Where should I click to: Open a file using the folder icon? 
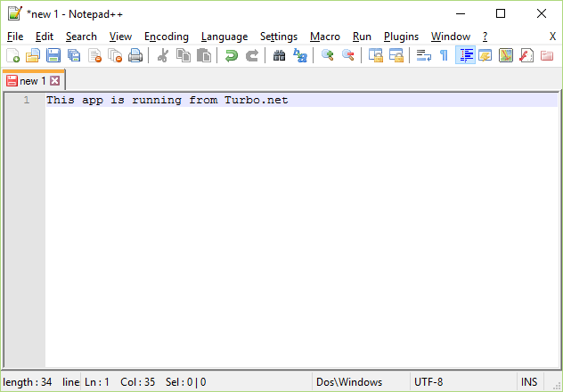[33, 55]
